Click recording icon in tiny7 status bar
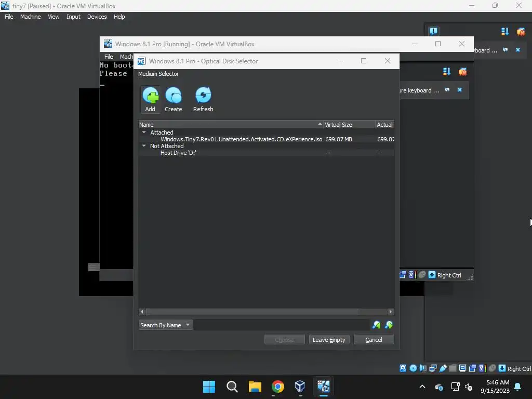 [472, 368]
